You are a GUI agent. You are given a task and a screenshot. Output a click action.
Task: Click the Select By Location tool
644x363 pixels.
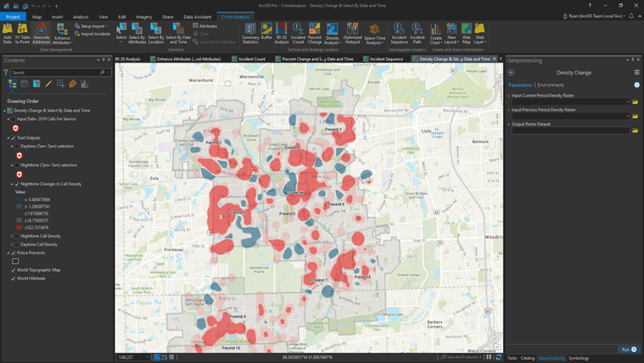(x=156, y=33)
